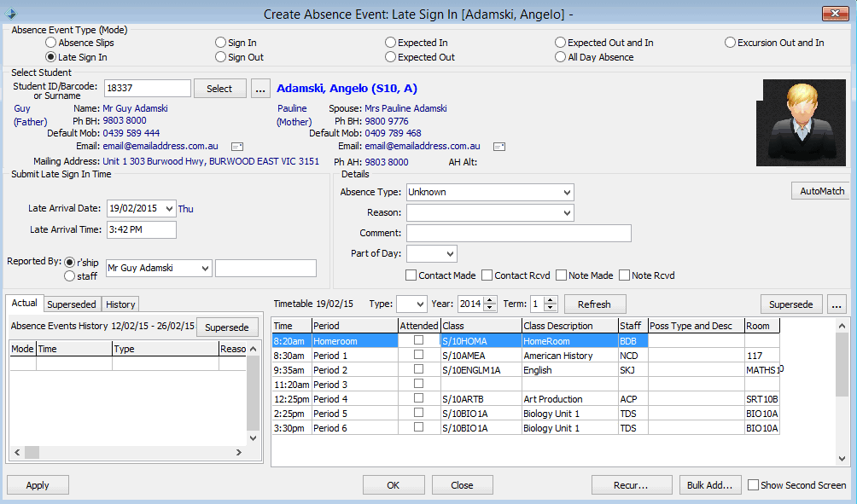Screen dimensions: 857x504
Task: Click the student photo thumbnail
Action: pos(801,123)
